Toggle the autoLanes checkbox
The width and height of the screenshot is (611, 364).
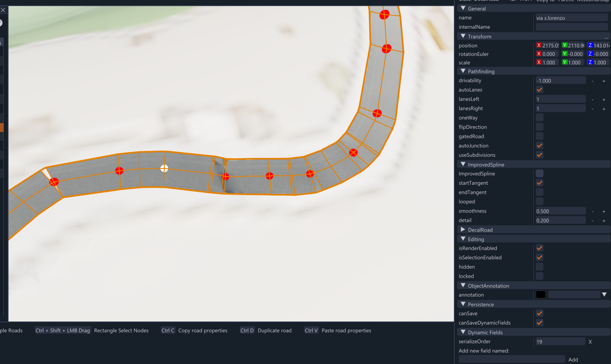540,90
